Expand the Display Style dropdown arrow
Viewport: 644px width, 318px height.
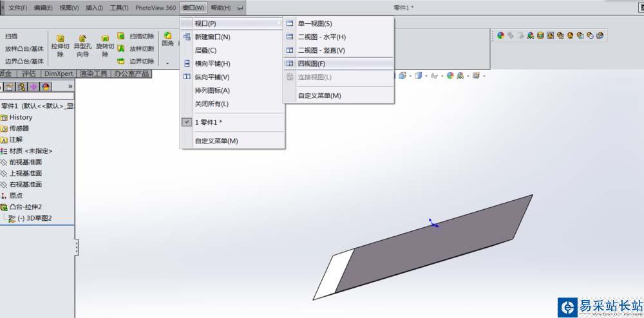point(426,77)
